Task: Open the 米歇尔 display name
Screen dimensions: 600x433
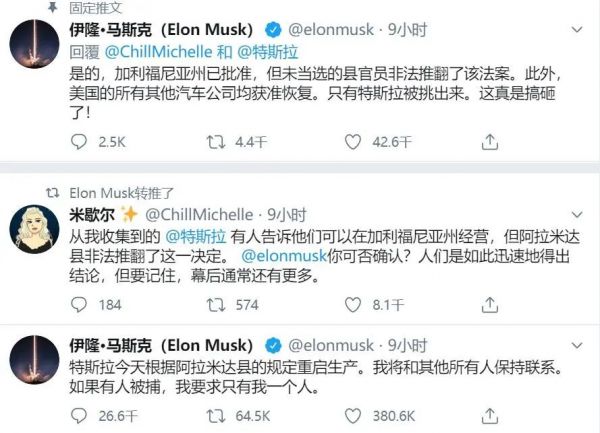Action: pos(91,213)
